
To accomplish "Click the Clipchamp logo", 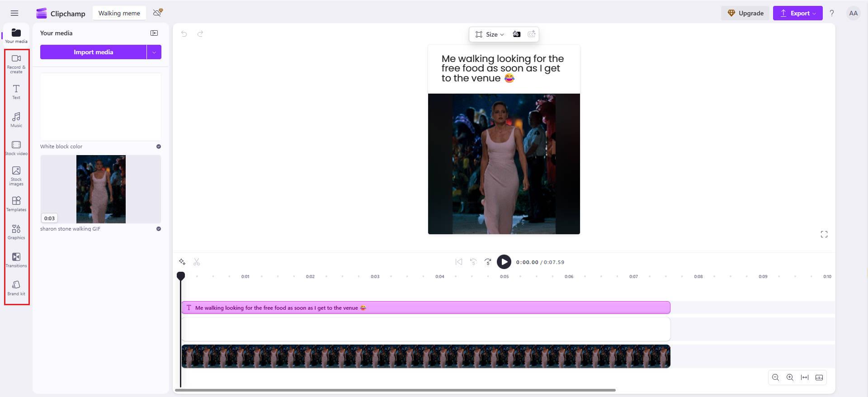I will click(x=61, y=13).
